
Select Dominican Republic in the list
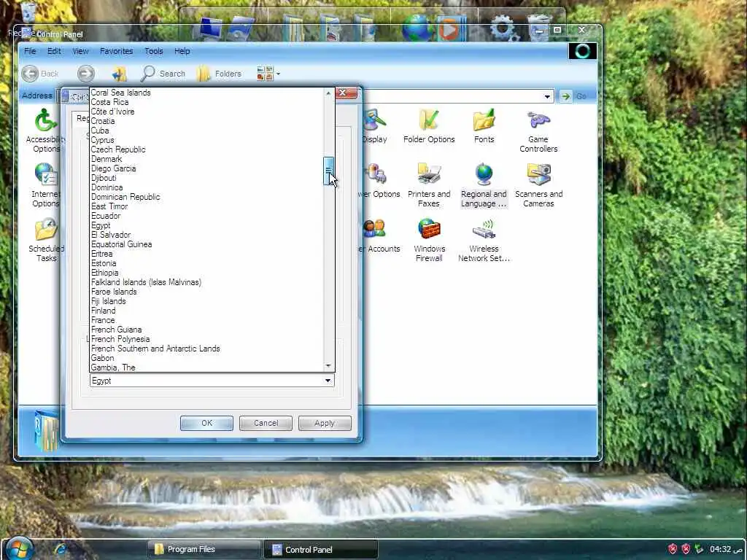click(x=125, y=197)
